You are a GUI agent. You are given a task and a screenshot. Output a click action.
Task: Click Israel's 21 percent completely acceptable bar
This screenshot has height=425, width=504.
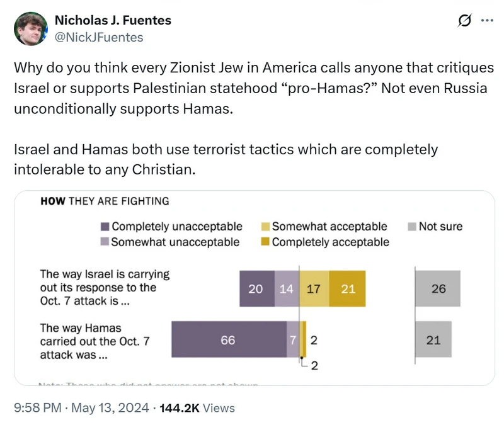click(348, 289)
